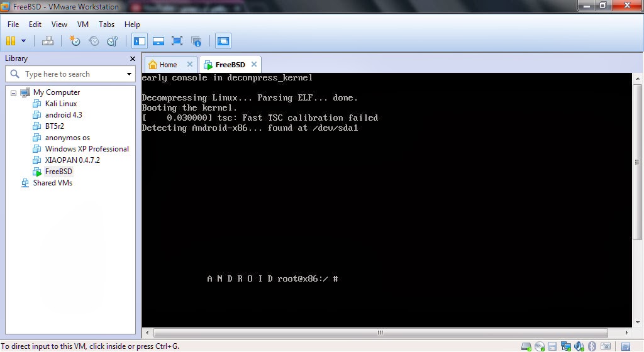Click the console scroll down arrow

pos(638,322)
